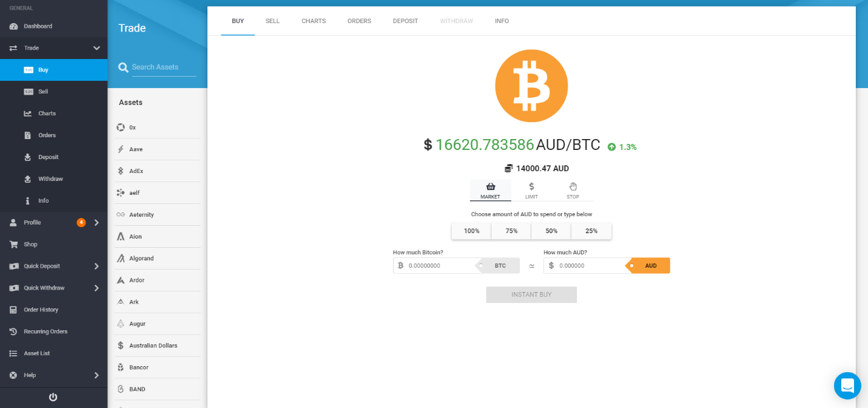Screen dimensions: 868x408
Task: Open the Dashboard from the sidebar
Action: pyautogui.click(x=53, y=26)
